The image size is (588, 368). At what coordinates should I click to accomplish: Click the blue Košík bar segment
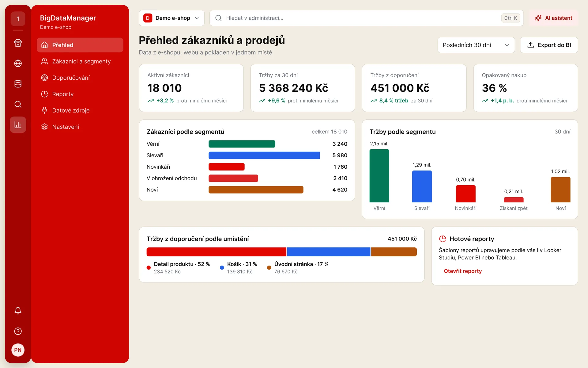[x=329, y=252]
